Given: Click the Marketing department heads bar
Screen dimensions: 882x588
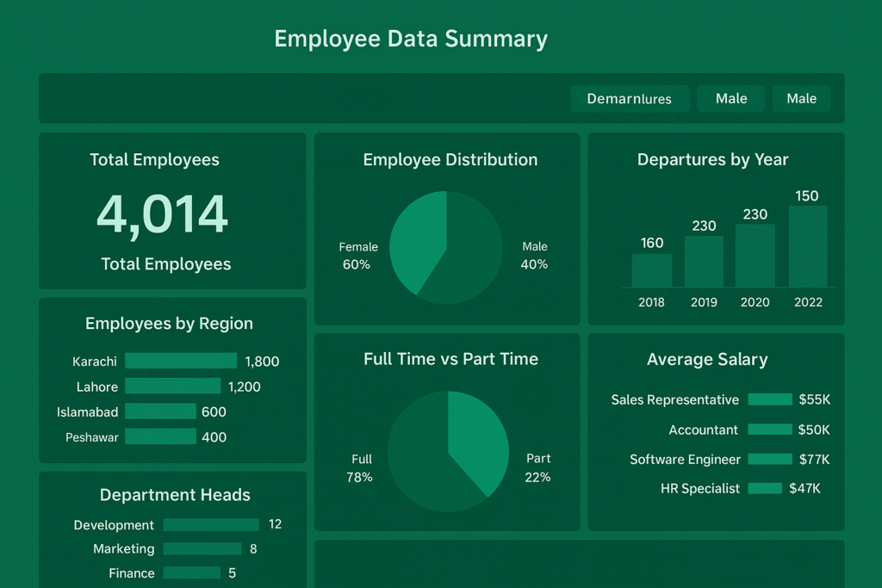Looking at the screenshot, I should coord(202,549).
